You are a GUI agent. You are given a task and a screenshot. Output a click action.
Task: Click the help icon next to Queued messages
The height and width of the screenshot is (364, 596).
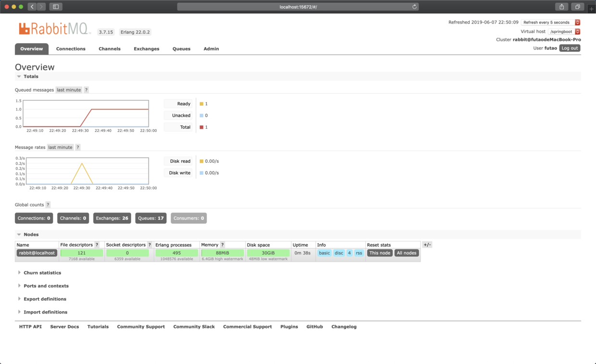coord(87,90)
